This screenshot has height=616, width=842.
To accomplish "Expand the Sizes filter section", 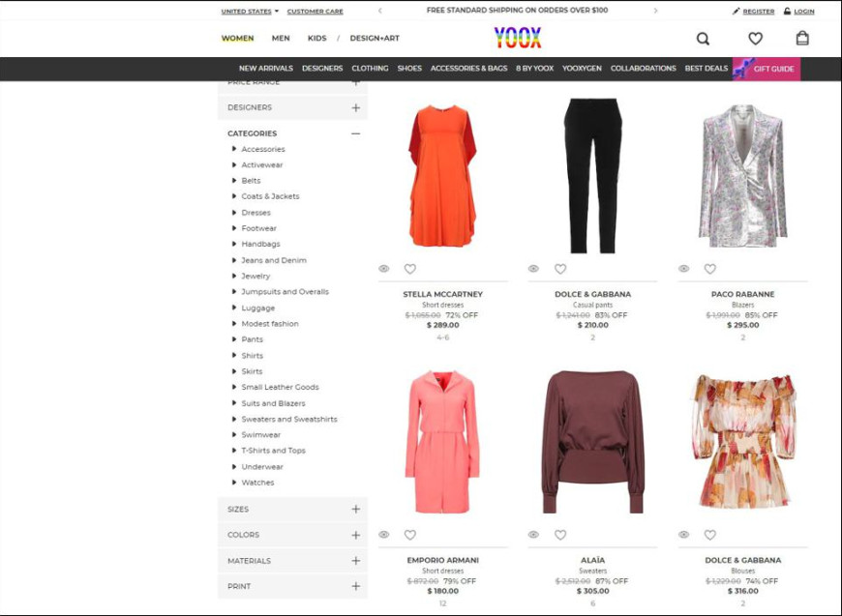I will (292, 510).
